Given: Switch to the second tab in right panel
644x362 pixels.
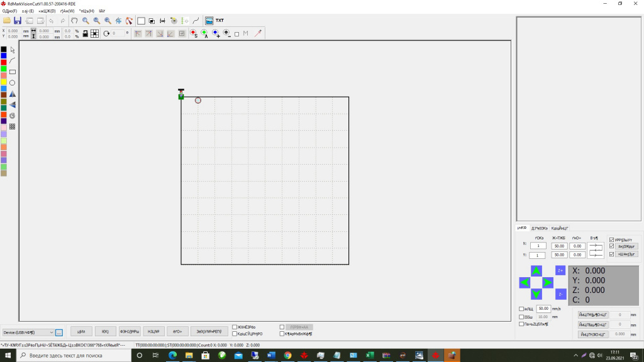Looking at the screenshot, I should [x=539, y=228].
